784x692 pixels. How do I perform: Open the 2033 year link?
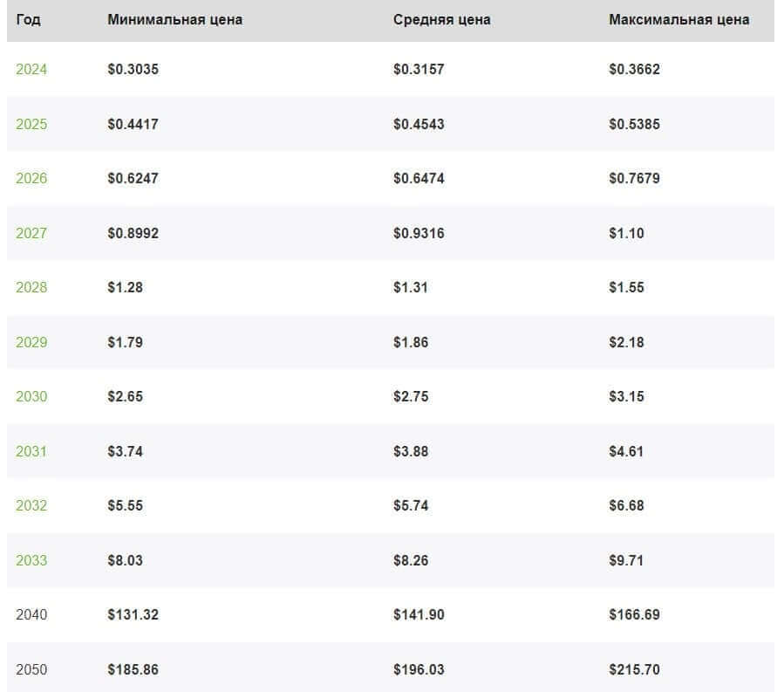tap(31, 560)
